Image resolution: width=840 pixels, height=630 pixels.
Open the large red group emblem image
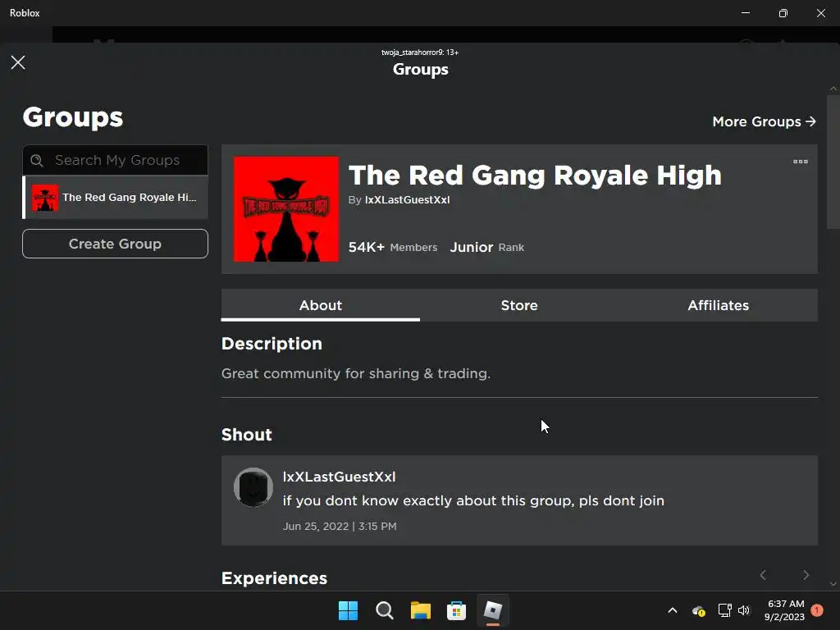tap(286, 209)
